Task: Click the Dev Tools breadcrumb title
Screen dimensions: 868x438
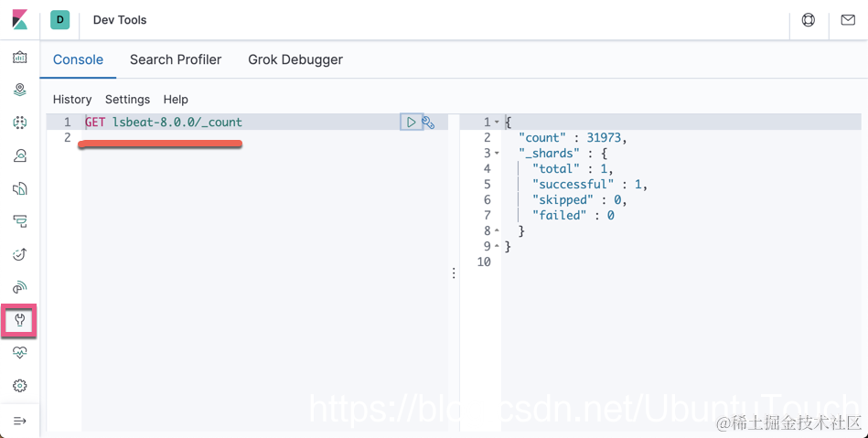Action: [120, 20]
